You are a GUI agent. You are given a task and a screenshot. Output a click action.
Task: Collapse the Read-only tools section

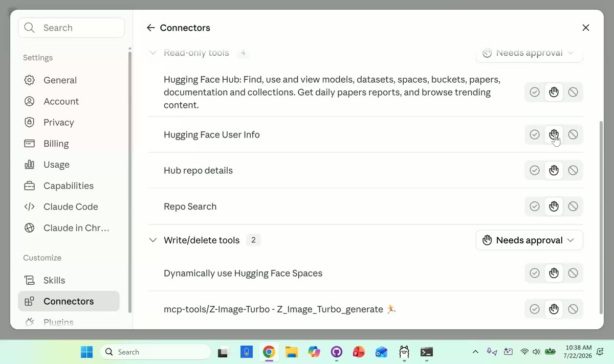152,53
